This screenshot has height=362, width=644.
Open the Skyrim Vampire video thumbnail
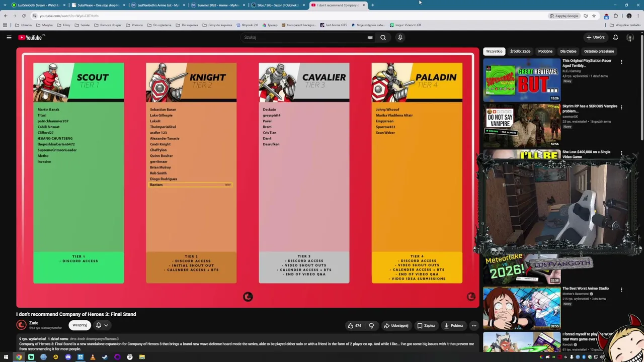point(522,125)
